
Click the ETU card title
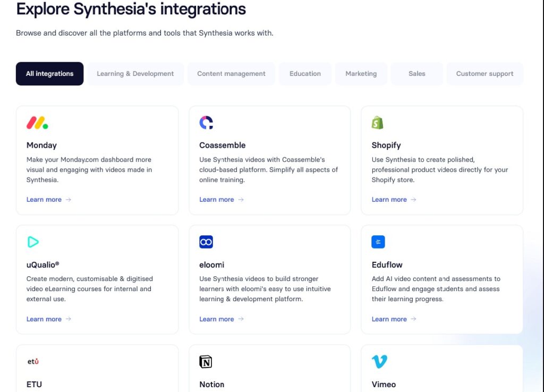pos(34,385)
